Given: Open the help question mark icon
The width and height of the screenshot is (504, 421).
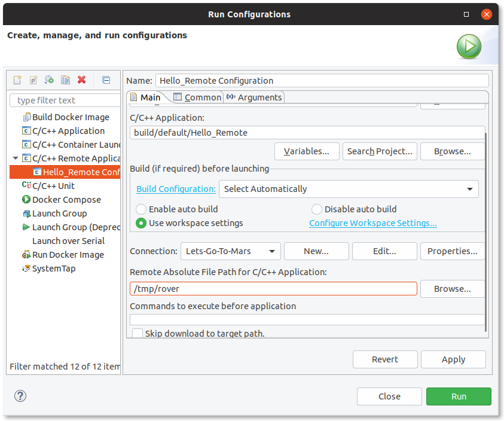Looking at the screenshot, I should point(20,396).
